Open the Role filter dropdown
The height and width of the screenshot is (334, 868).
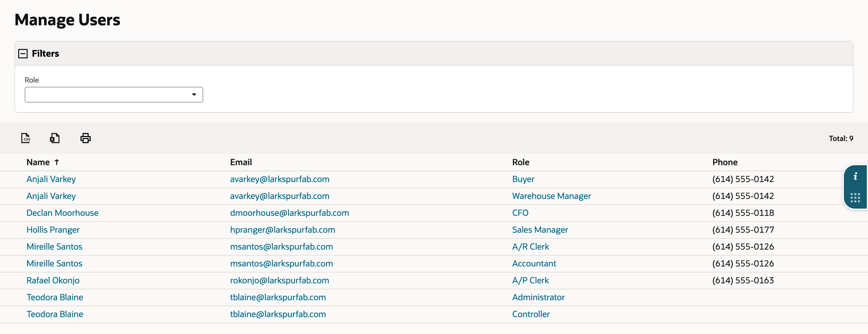coord(114,95)
